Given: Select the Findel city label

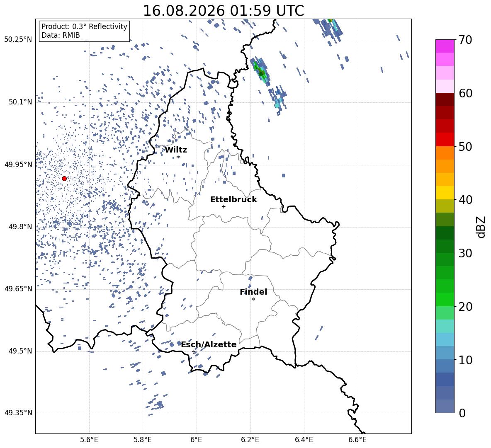Looking at the screenshot, I should pos(253,292).
